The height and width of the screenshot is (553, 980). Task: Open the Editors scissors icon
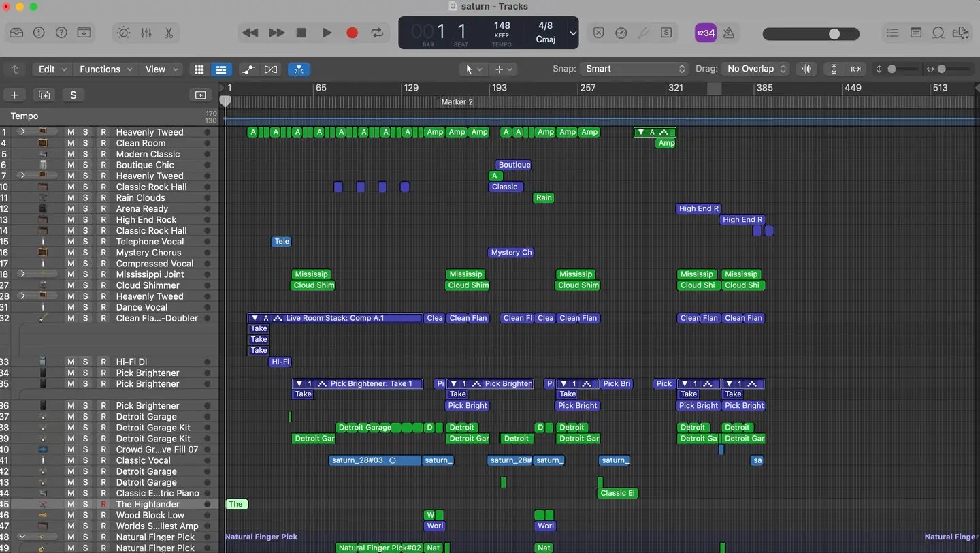pos(169,33)
